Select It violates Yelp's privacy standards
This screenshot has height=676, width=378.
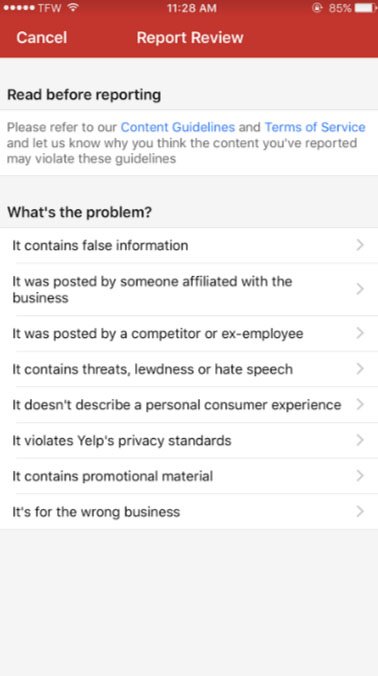point(189,441)
